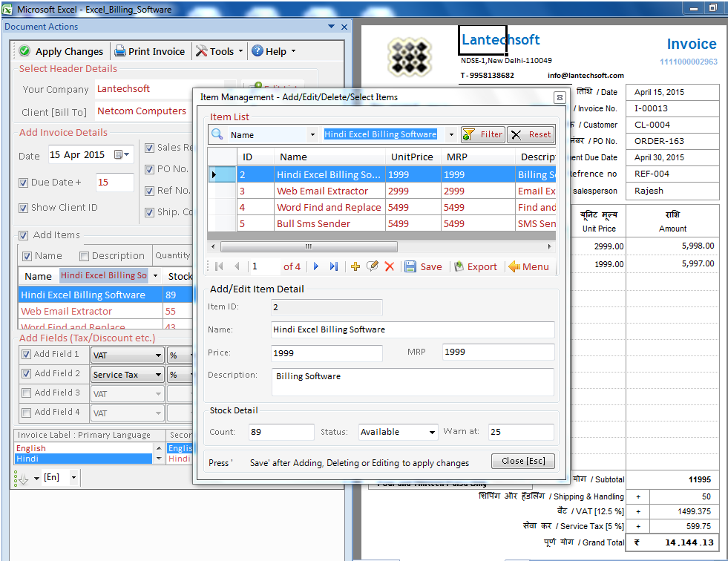Click the Save floppy disk icon
Image resolution: width=728 pixels, height=561 pixels.
click(410, 266)
